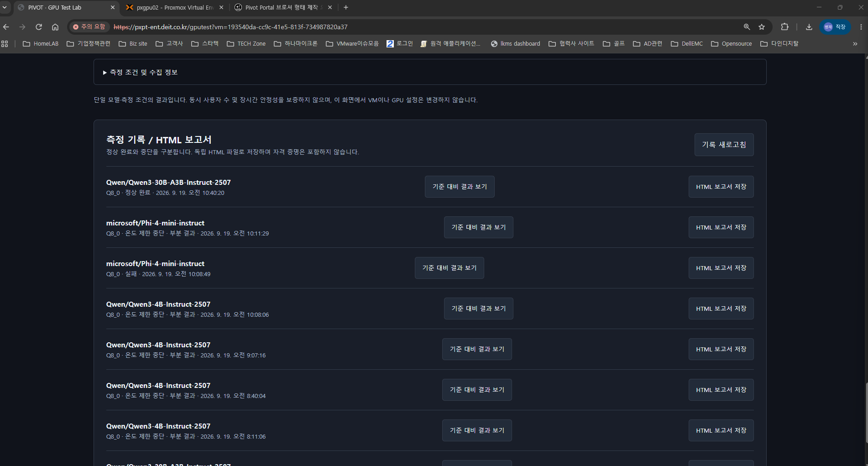Open the Opensource bookmark folder
This screenshot has width=868, height=466.
tap(732, 44)
